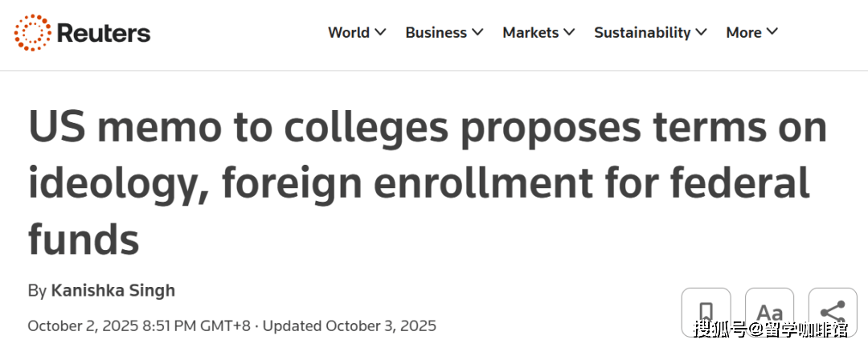Click the share icon button
The width and height of the screenshot is (868, 348).
pyautogui.click(x=832, y=311)
